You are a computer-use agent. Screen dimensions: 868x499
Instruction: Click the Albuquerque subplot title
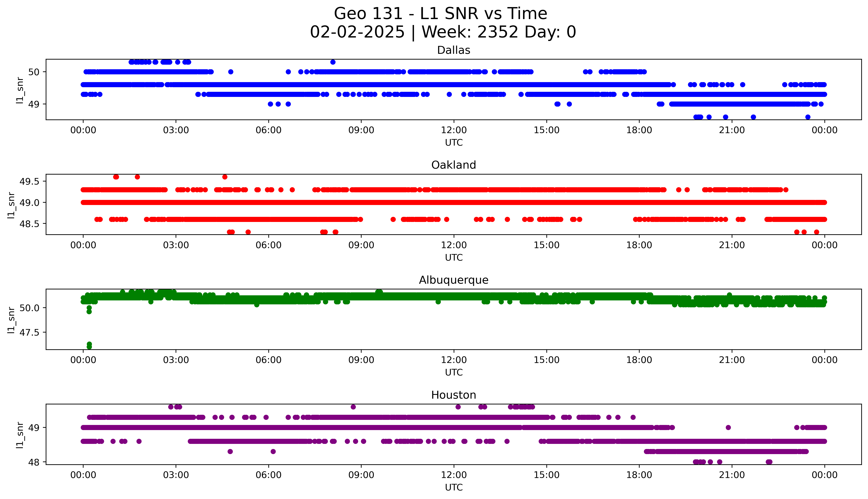pyautogui.click(x=453, y=280)
